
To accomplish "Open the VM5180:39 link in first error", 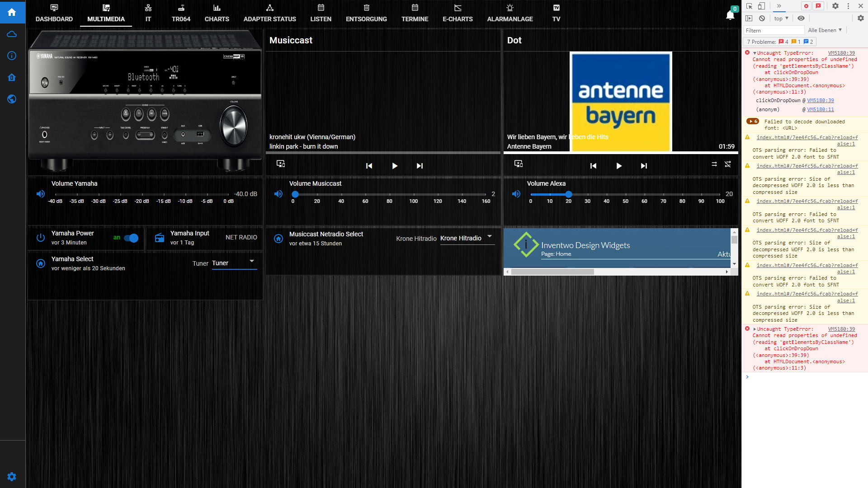I will (841, 53).
